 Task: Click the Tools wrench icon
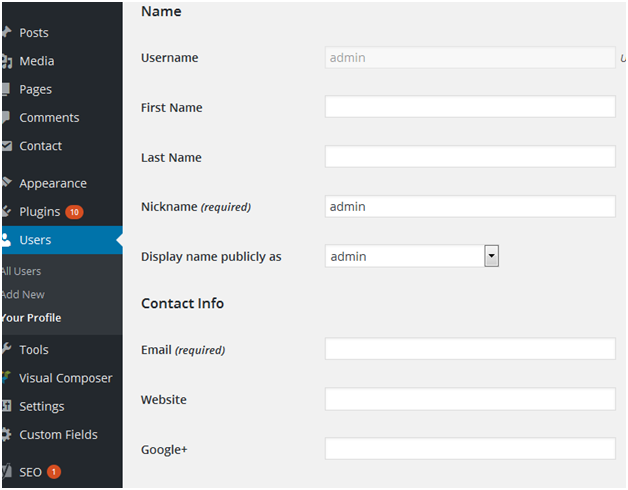click(6, 349)
